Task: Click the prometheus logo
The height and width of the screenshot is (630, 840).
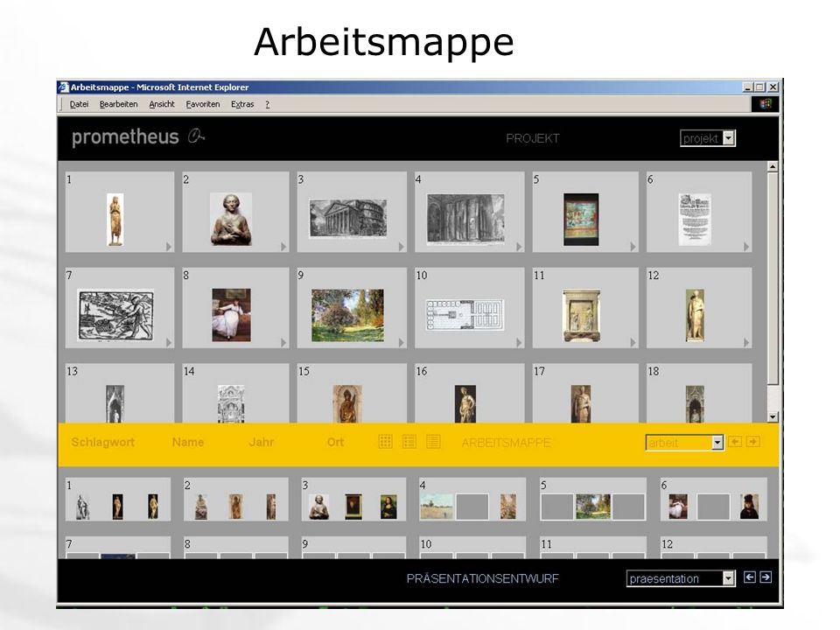Action: pyautogui.click(x=138, y=137)
